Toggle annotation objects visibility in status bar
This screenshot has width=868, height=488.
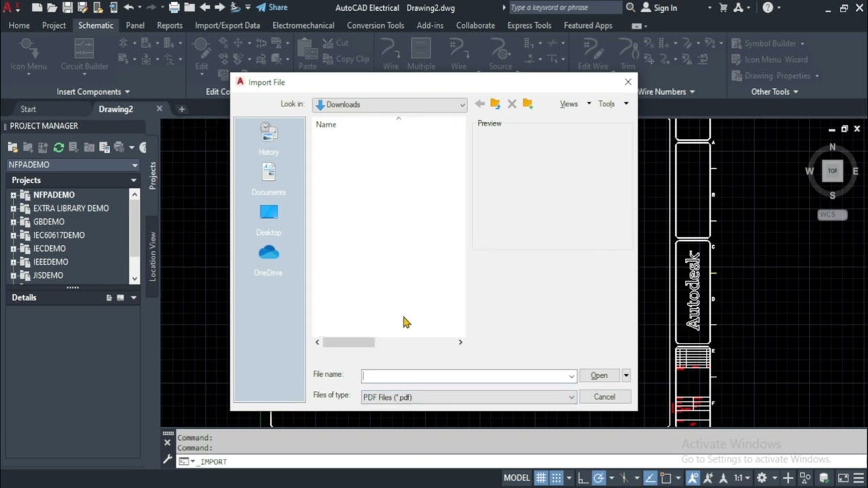692,478
